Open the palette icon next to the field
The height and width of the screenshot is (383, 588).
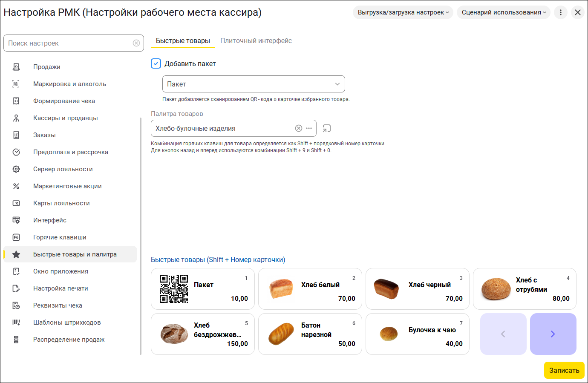[x=327, y=128]
